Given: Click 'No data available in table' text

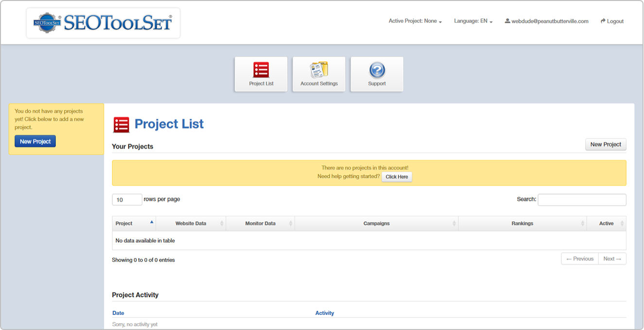Looking at the screenshot, I should (x=145, y=241).
